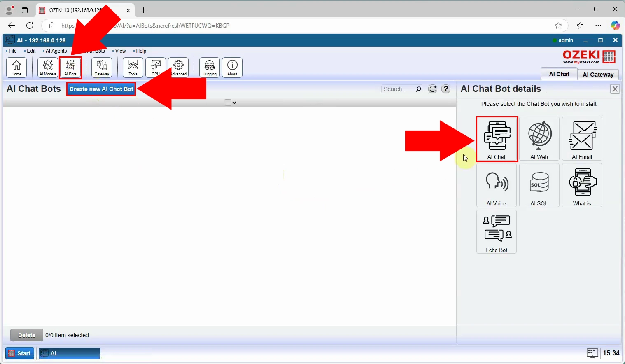Open the File menu

[12, 51]
